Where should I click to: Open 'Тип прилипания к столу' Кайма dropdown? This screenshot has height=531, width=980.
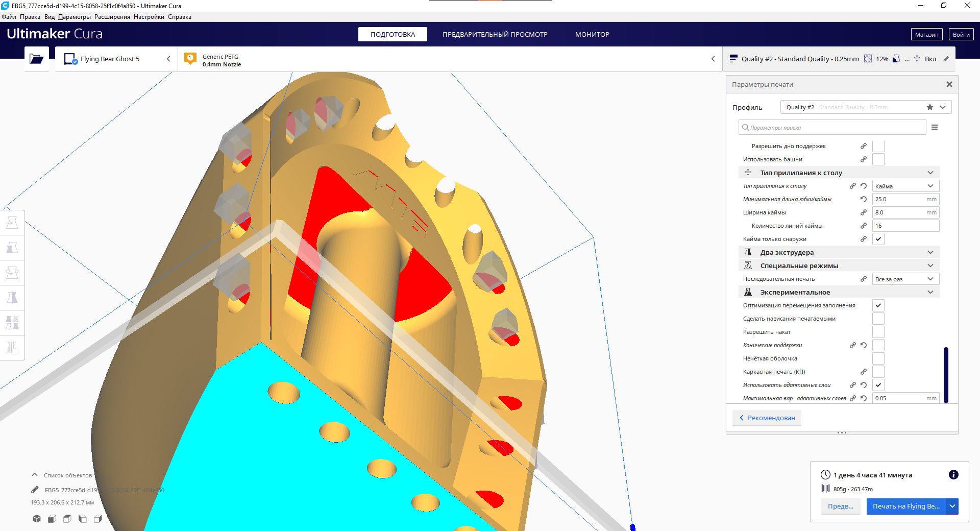(x=905, y=186)
